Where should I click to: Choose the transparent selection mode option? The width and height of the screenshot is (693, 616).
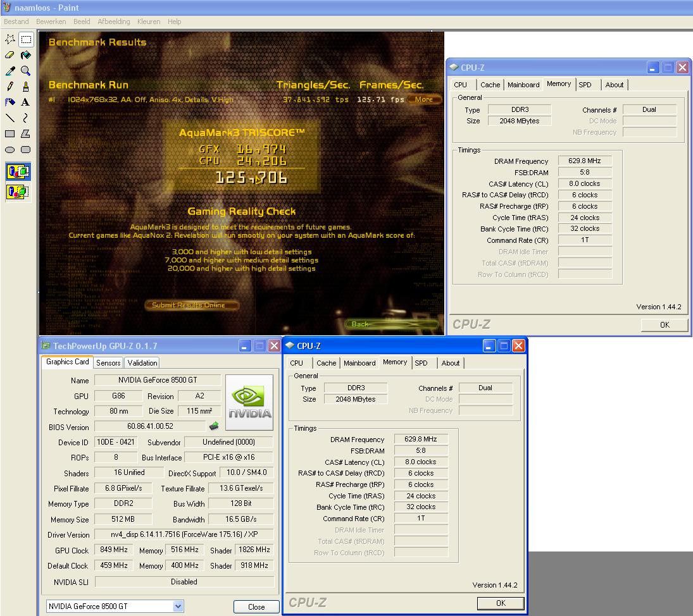click(x=18, y=192)
